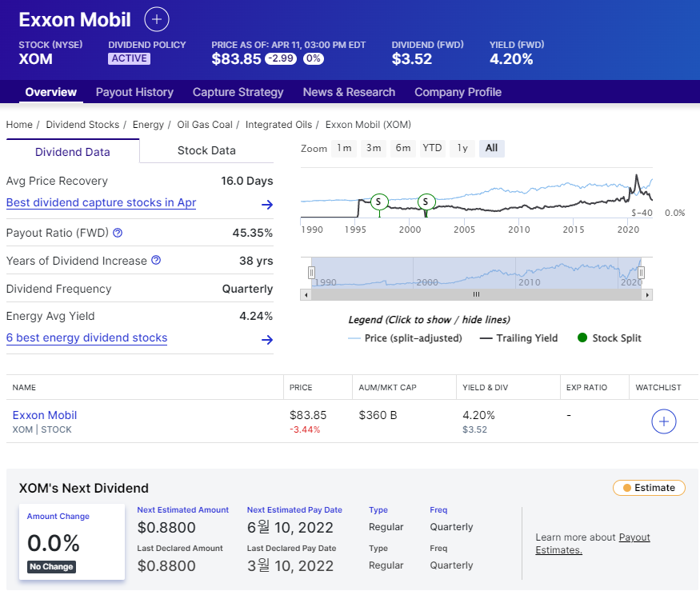Go to Energy breadcrumb
700x595 pixels.
pos(148,125)
